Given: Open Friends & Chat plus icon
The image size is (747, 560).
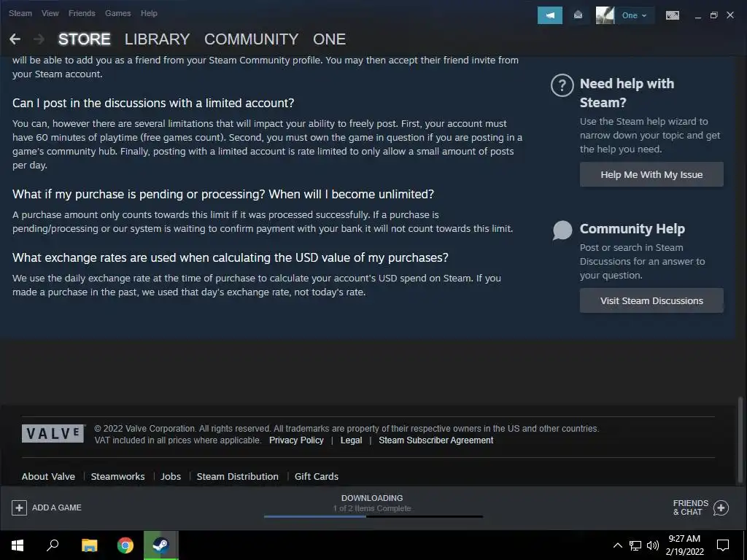Looking at the screenshot, I should (x=721, y=507).
